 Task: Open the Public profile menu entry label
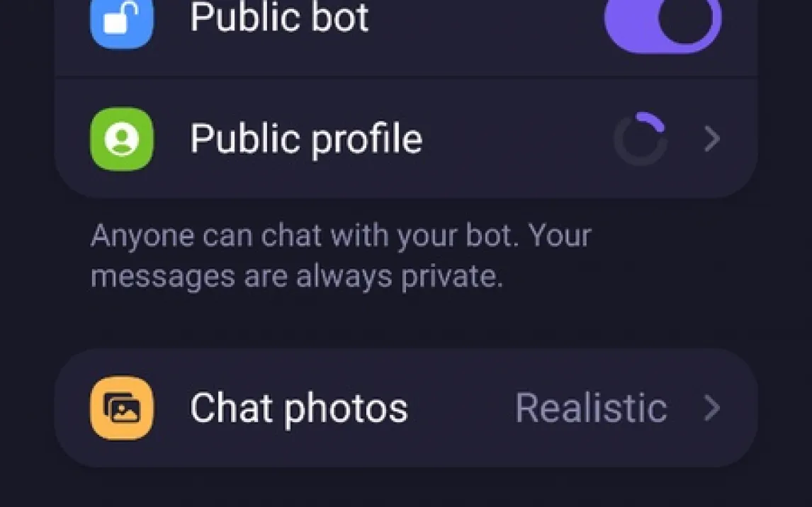[x=305, y=139]
